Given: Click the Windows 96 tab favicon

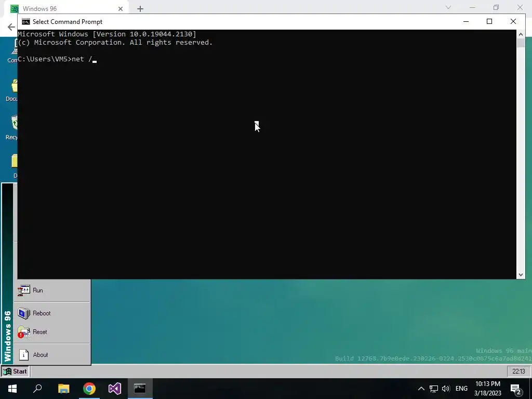Looking at the screenshot, I should click(14, 9).
